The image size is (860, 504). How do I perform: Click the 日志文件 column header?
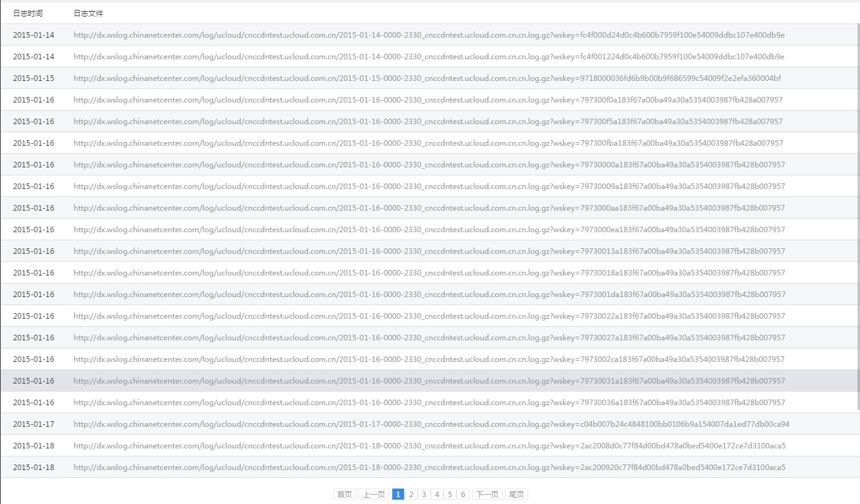coord(88,13)
